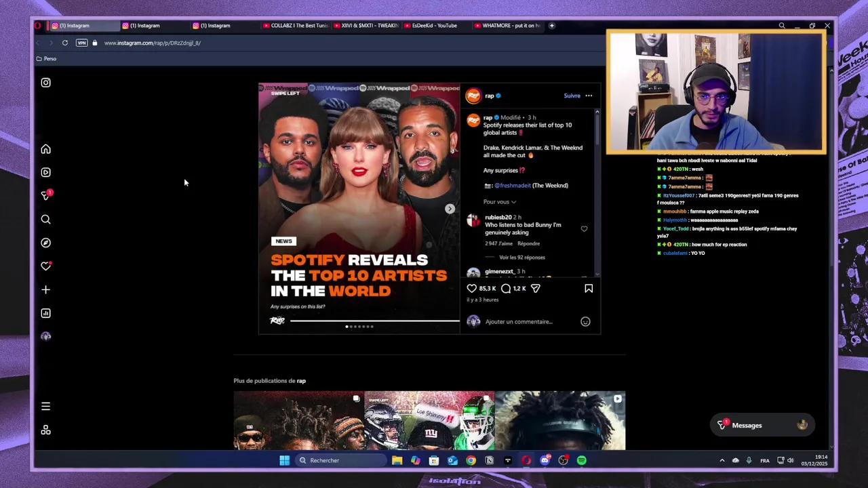Open the Explore compass icon
Screen dimensions: 868x488
(45, 243)
